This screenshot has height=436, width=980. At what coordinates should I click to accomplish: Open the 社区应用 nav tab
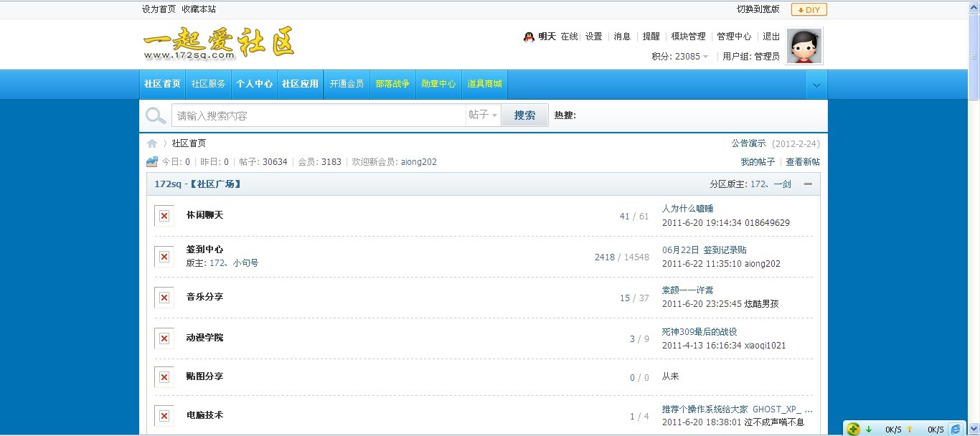[x=300, y=85]
